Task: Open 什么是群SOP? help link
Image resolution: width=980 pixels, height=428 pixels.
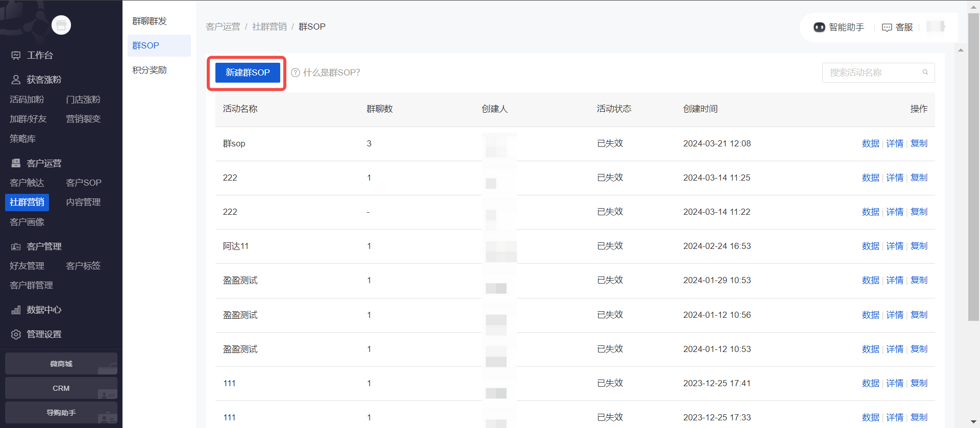Action: pos(331,72)
